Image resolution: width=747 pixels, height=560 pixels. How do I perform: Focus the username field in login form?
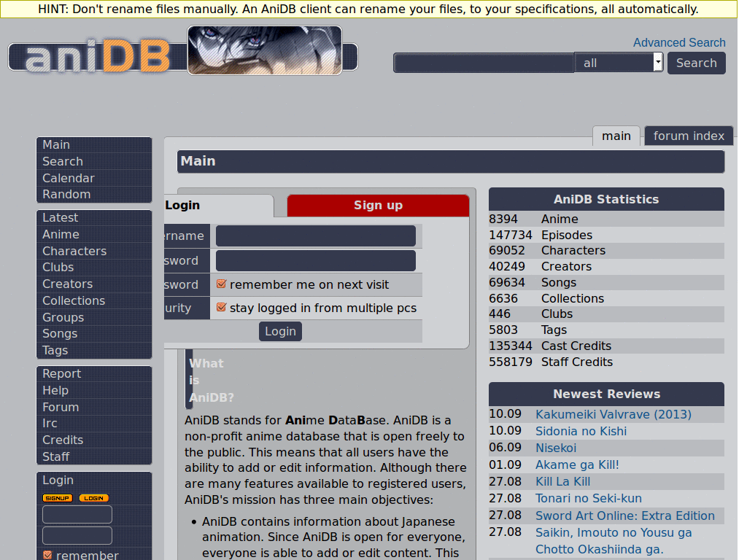(x=315, y=236)
